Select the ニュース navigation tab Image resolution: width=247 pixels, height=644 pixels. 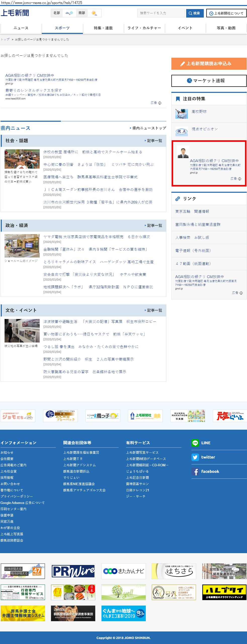[x=21, y=28]
